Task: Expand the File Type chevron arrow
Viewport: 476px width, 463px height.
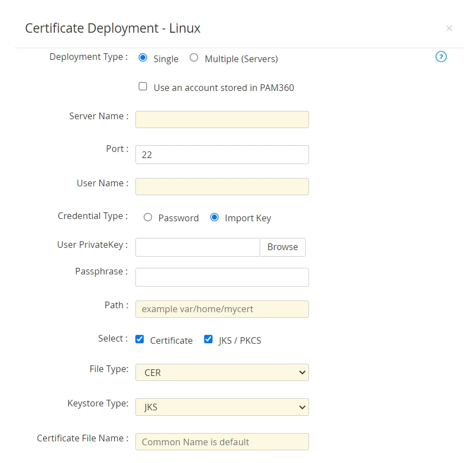Action: pos(302,372)
